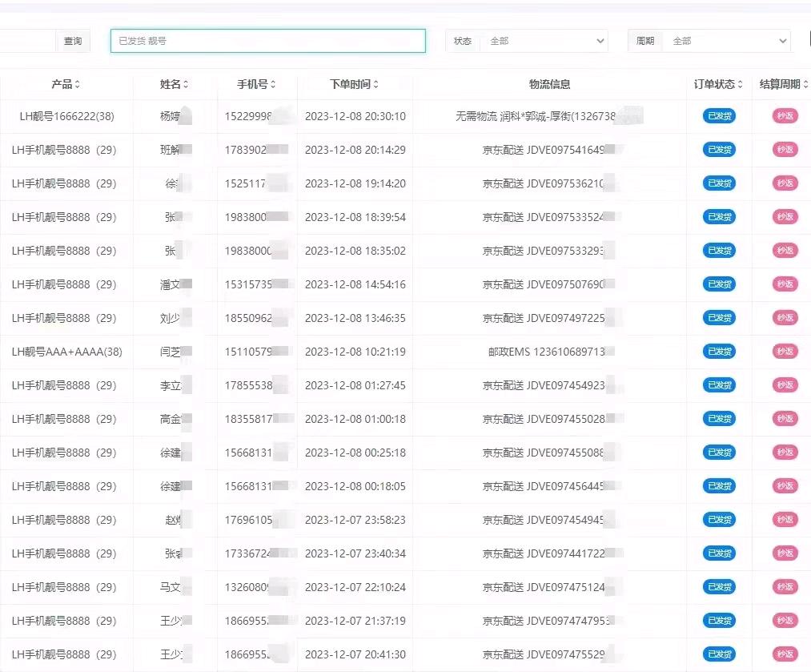Click 已发货 badge for order 2023-12-08 20:14:29
Screen dimensions: 811x672
point(719,150)
